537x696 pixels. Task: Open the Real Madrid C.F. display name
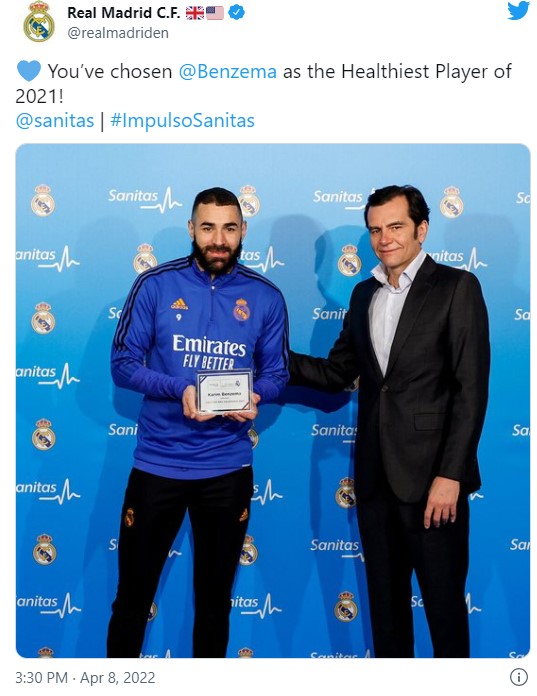click(x=124, y=13)
